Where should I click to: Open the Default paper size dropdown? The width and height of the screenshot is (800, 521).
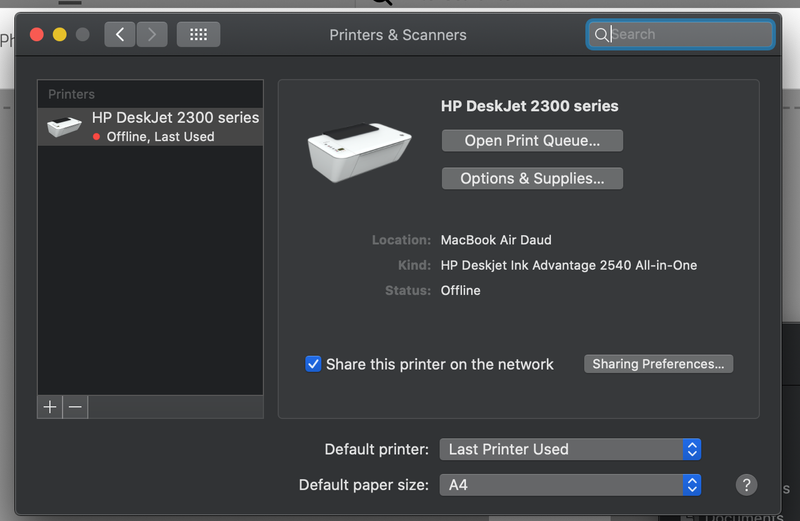click(x=570, y=485)
